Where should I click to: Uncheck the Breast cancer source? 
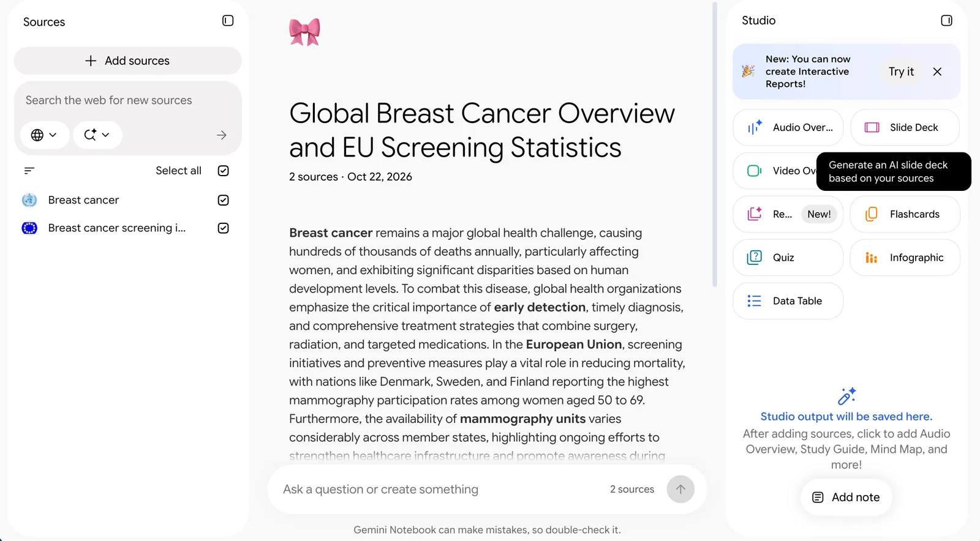(x=224, y=200)
